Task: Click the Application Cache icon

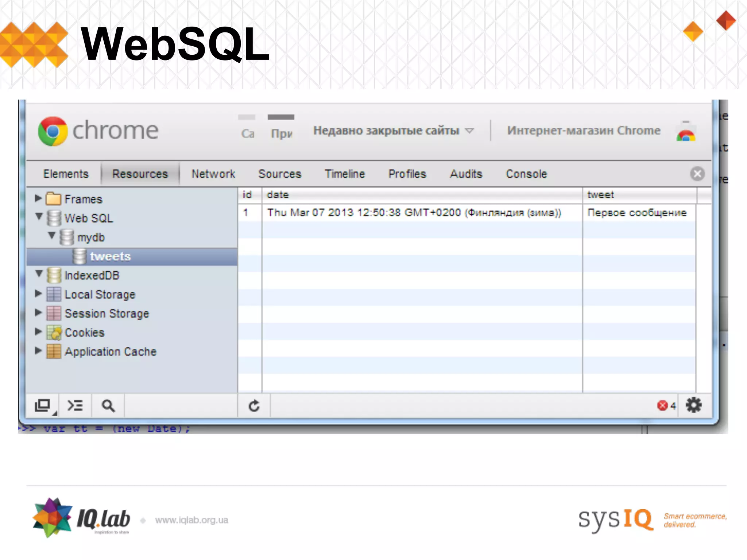Action: pyautogui.click(x=54, y=351)
